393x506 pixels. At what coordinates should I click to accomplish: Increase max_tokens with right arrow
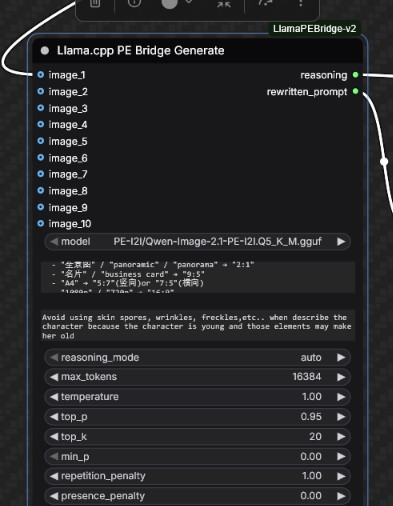(x=341, y=377)
